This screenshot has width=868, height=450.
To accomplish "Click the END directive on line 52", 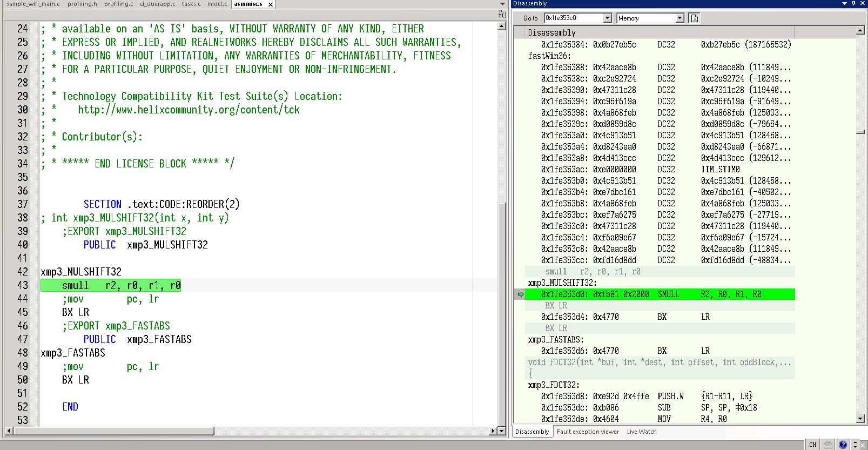I will click(x=70, y=407).
